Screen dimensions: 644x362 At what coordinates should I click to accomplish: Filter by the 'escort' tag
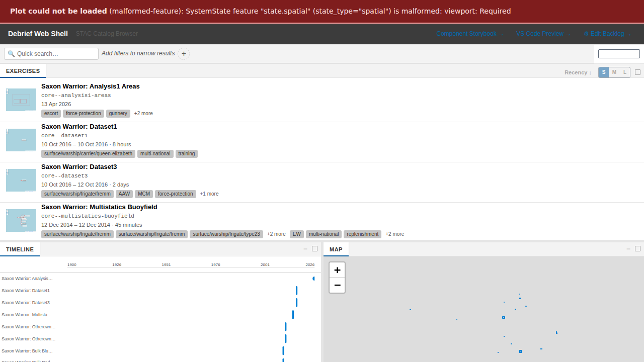pyautogui.click(x=51, y=114)
